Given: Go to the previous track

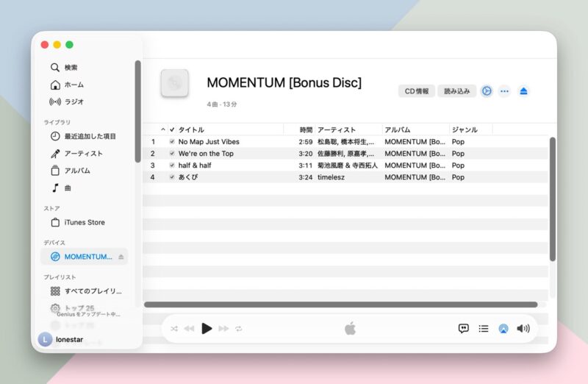Looking at the screenshot, I should click(189, 329).
